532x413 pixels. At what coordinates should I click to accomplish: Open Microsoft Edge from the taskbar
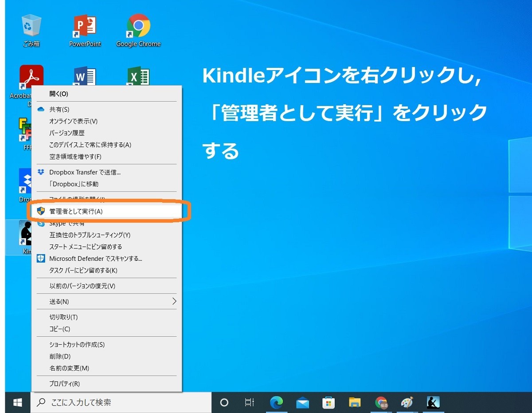(276, 402)
